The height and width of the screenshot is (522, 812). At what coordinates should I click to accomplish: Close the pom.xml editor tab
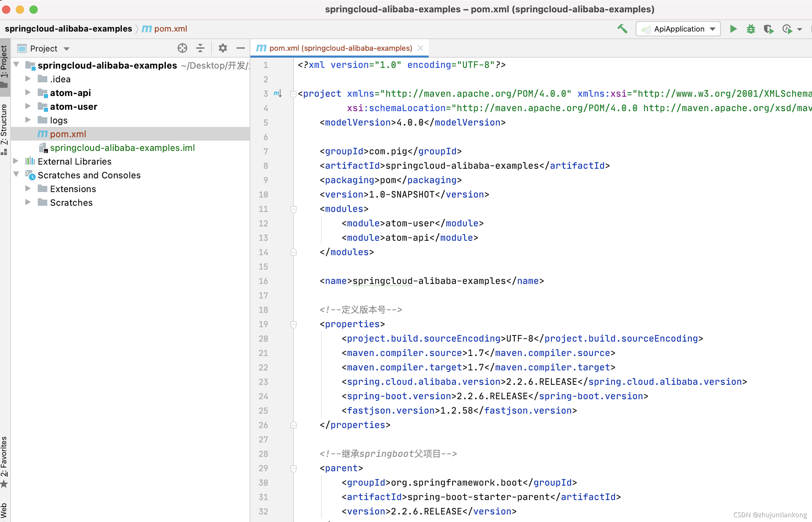[x=420, y=48]
